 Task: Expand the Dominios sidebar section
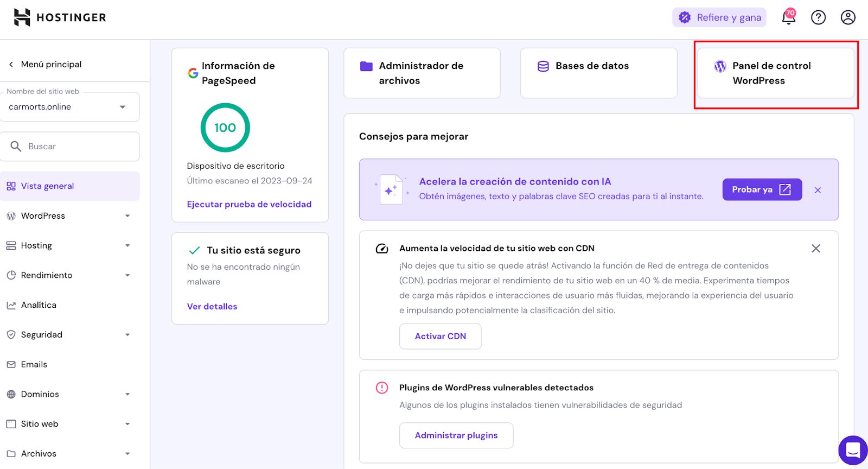coord(127,394)
